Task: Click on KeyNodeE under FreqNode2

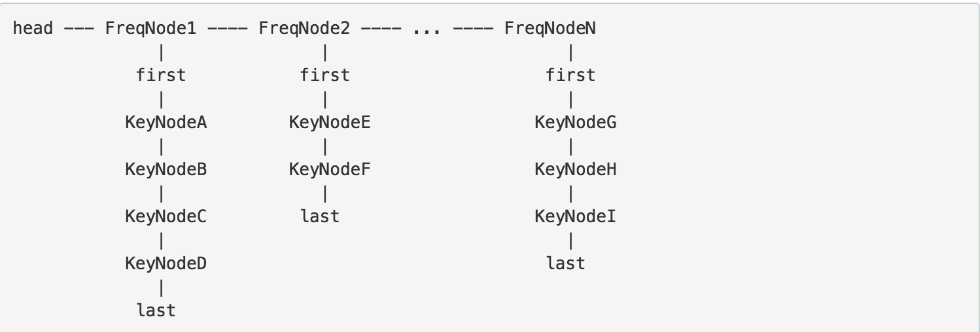Action: (330, 123)
